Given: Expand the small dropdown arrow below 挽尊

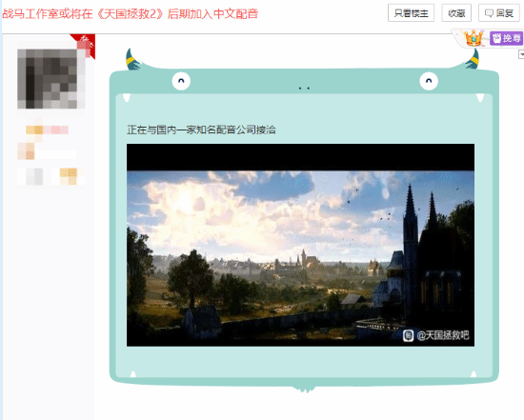Looking at the screenshot, I should 521,54.
